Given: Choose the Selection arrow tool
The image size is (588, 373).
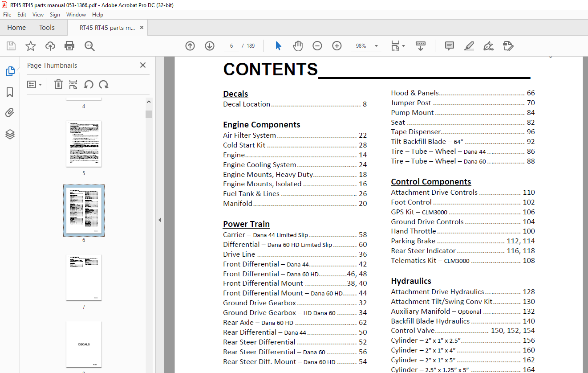Looking at the screenshot, I should pos(278,46).
